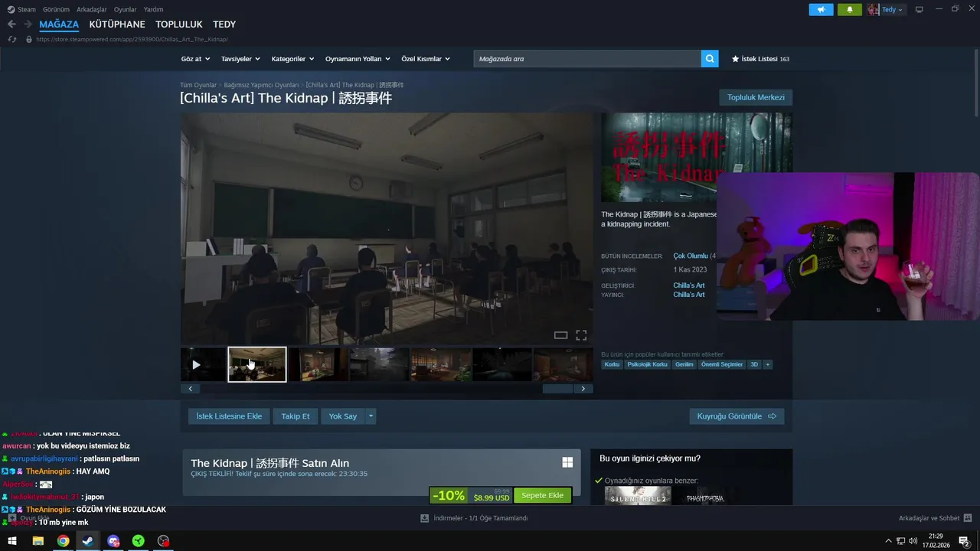Viewport: 980px width, 551px height.
Task: Click the volume icon in the system tray
Action: click(913, 541)
